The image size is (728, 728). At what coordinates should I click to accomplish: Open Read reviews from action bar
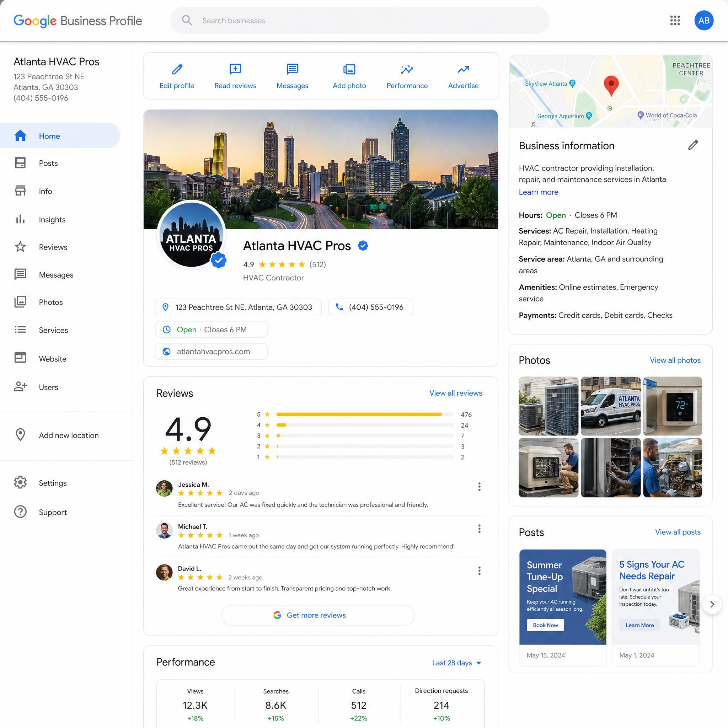(235, 76)
